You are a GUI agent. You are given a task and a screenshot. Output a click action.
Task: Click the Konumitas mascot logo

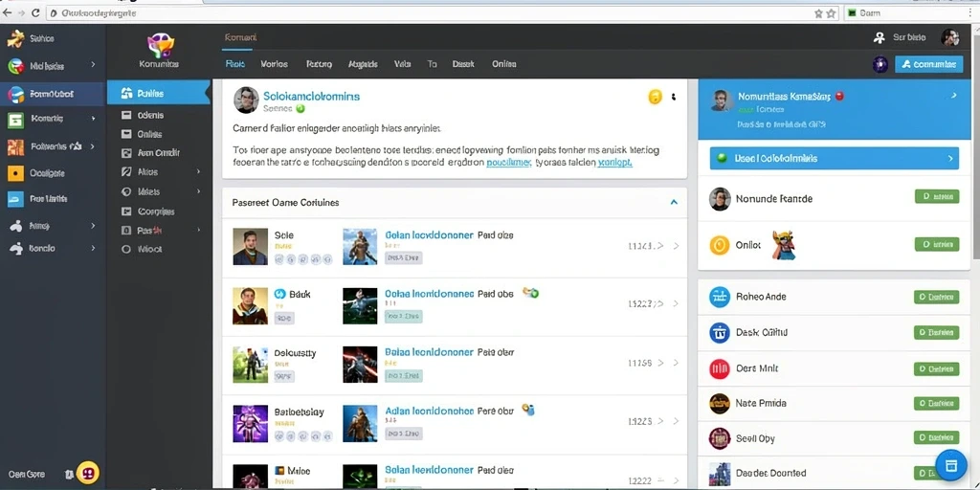pos(160,44)
